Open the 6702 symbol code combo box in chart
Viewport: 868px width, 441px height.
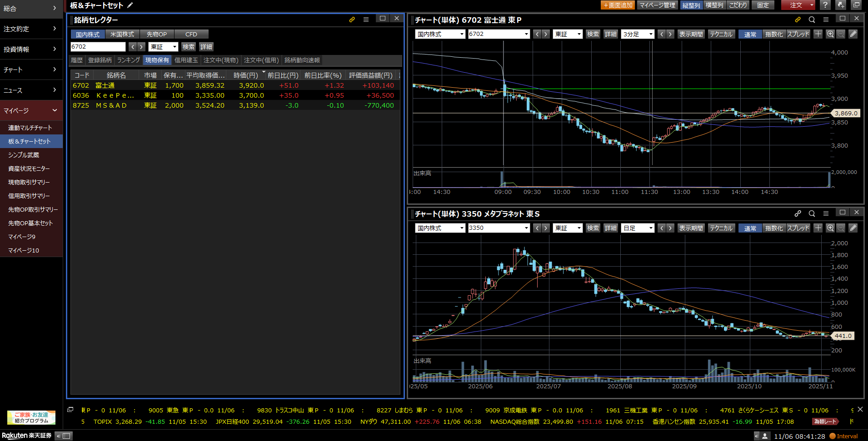[x=499, y=34]
